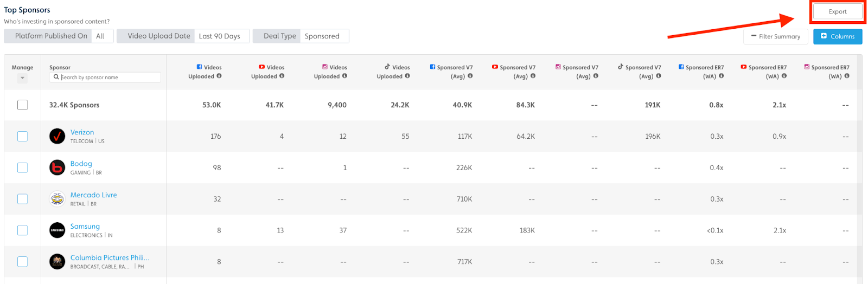Click the Verizon sponsor logo icon
This screenshot has height=284, width=868.
click(x=57, y=136)
